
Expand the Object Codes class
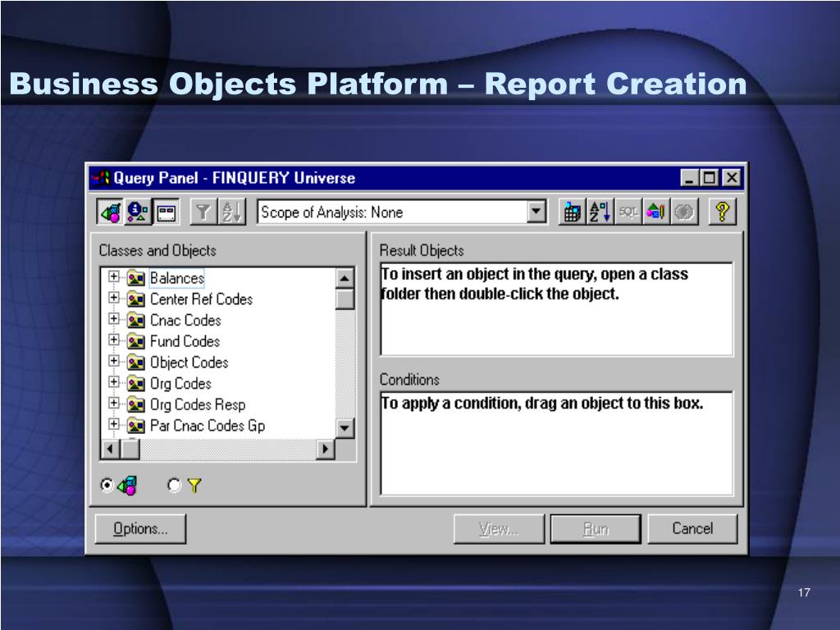tap(113, 361)
